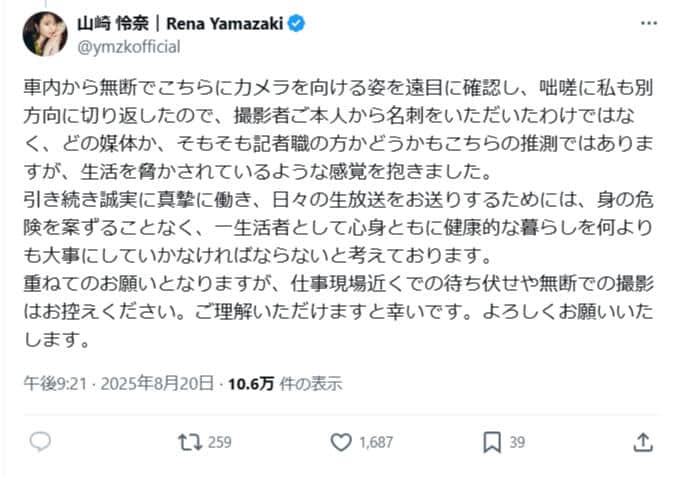Like the post with the heart icon
Image resolution: width=675 pixels, height=477 pixels.
[341, 441]
